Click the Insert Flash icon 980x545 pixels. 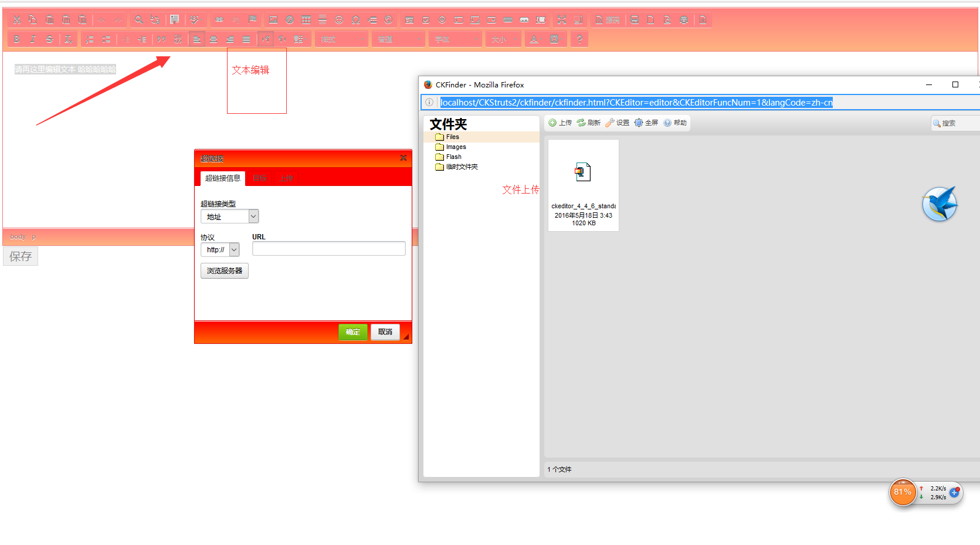point(290,20)
